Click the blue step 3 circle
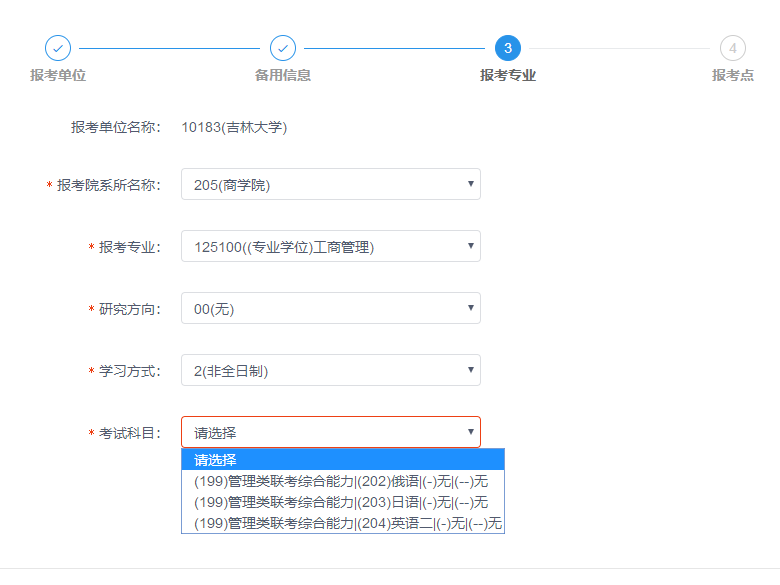The image size is (780, 585). pos(508,48)
